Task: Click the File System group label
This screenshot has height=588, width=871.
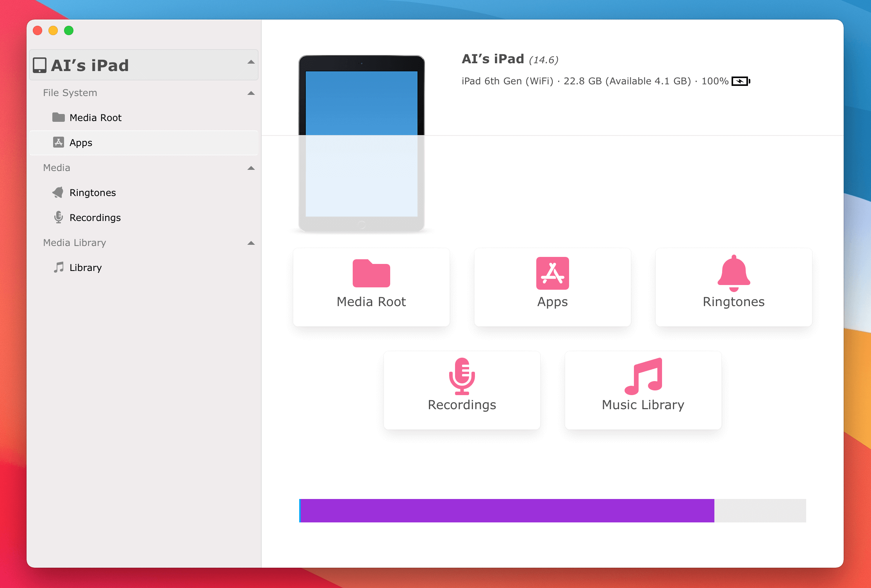Action: click(70, 93)
